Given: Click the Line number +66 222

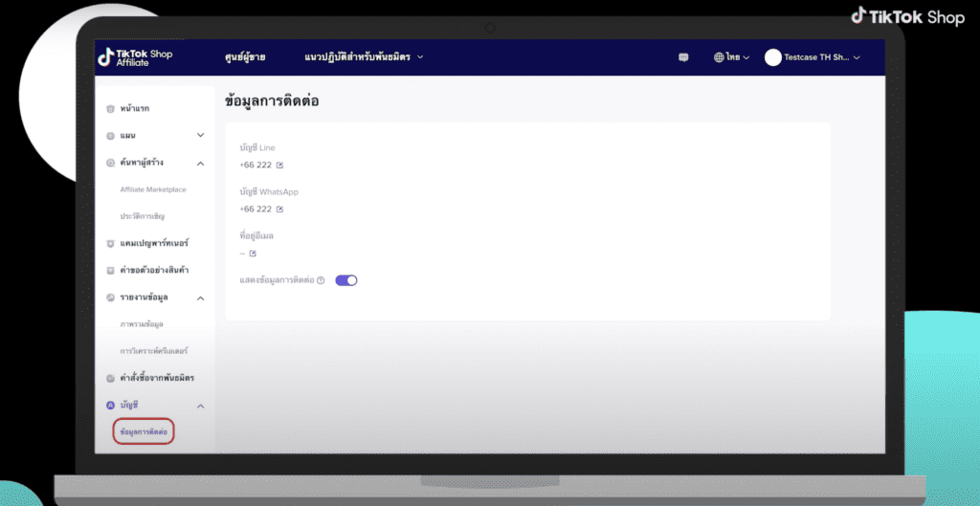Looking at the screenshot, I should (256, 165).
